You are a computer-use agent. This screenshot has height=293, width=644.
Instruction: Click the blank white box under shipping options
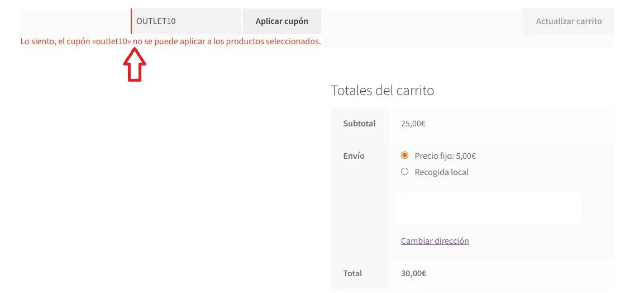[488, 209]
